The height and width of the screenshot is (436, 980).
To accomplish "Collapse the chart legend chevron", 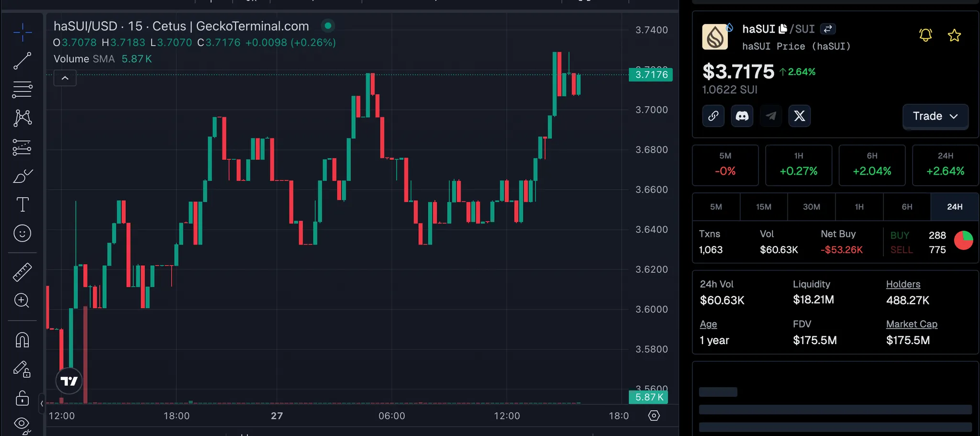I will click(65, 78).
